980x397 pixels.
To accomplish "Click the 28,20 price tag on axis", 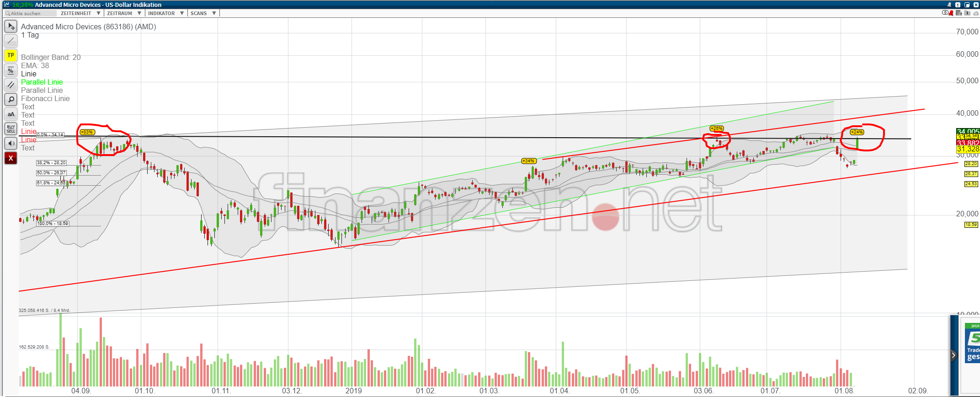I will [971, 164].
